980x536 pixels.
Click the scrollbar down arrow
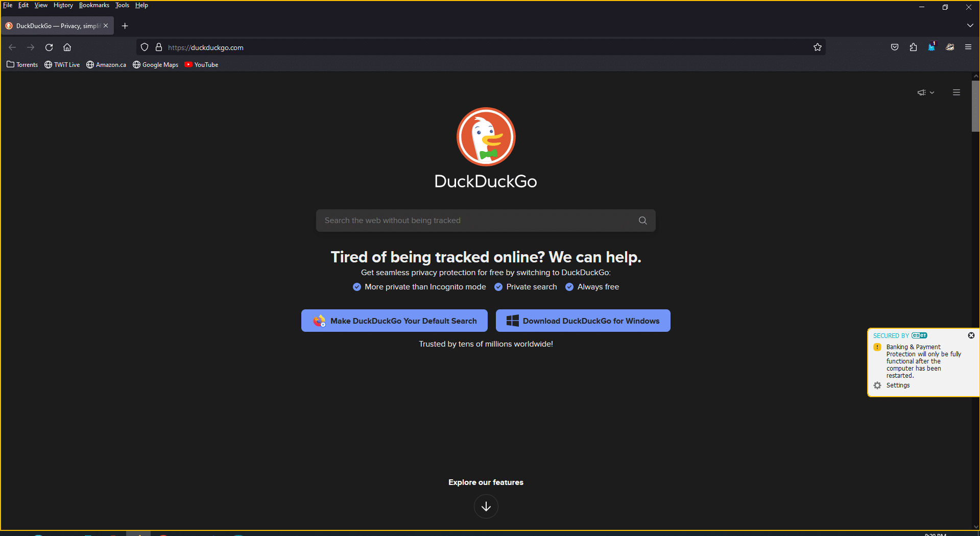click(975, 527)
